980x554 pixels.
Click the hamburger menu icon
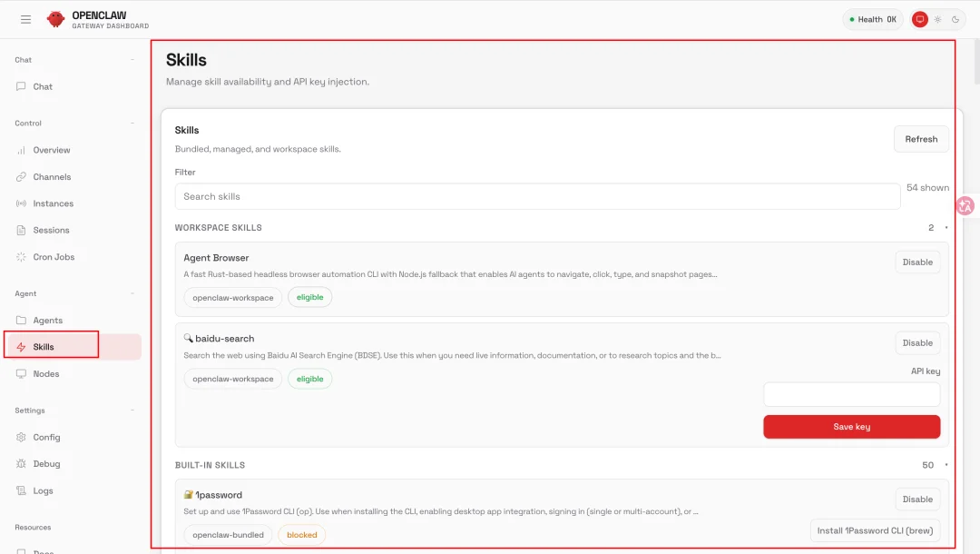25,19
